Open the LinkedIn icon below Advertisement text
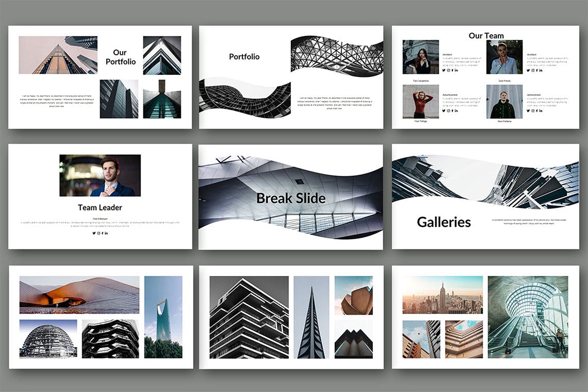The height and width of the screenshot is (392, 588). pos(456,111)
